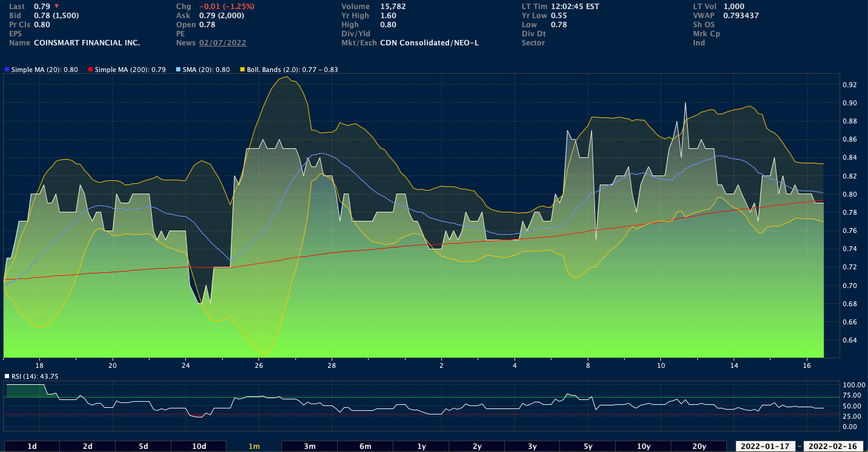Click the end date field 2022-02-16
The height and width of the screenshot is (452, 868).
tap(834, 447)
